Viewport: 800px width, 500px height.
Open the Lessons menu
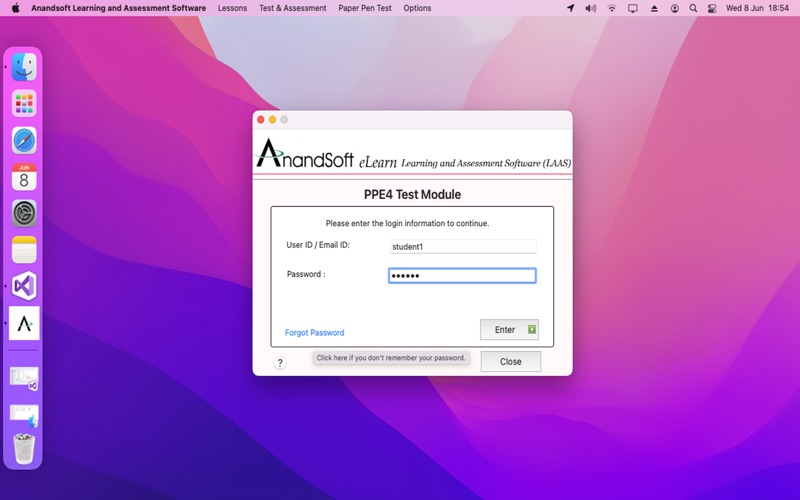point(232,8)
